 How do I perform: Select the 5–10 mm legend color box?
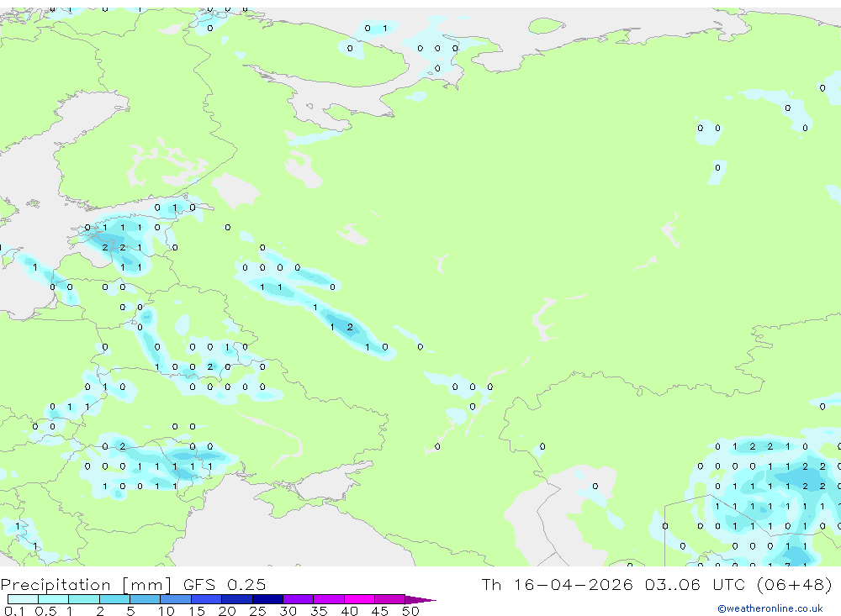pos(145,599)
